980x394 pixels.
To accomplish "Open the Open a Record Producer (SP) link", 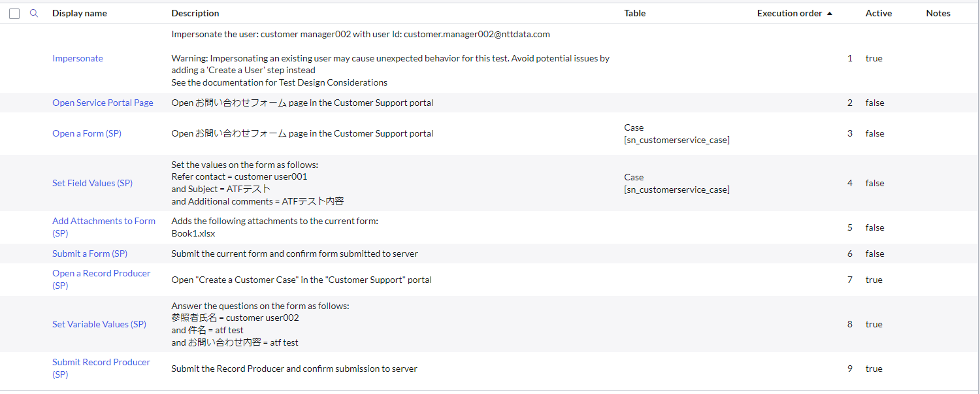I will point(101,280).
